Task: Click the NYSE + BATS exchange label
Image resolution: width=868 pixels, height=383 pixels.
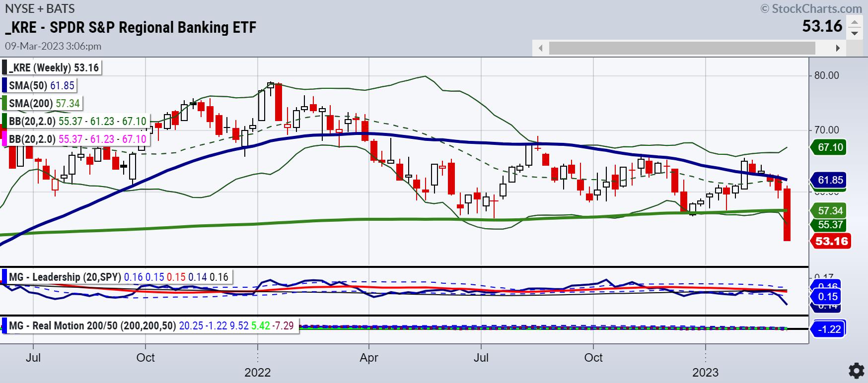Action: click(40, 8)
